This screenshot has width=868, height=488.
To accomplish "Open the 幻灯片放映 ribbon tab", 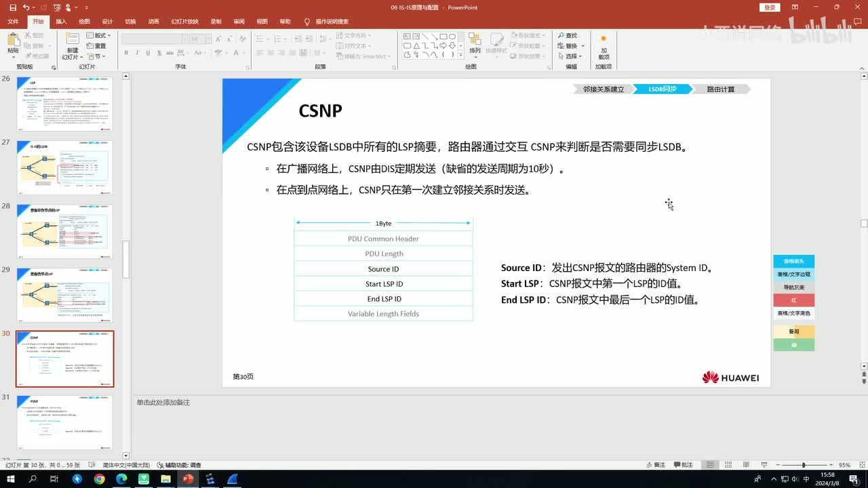I will (x=184, y=22).
